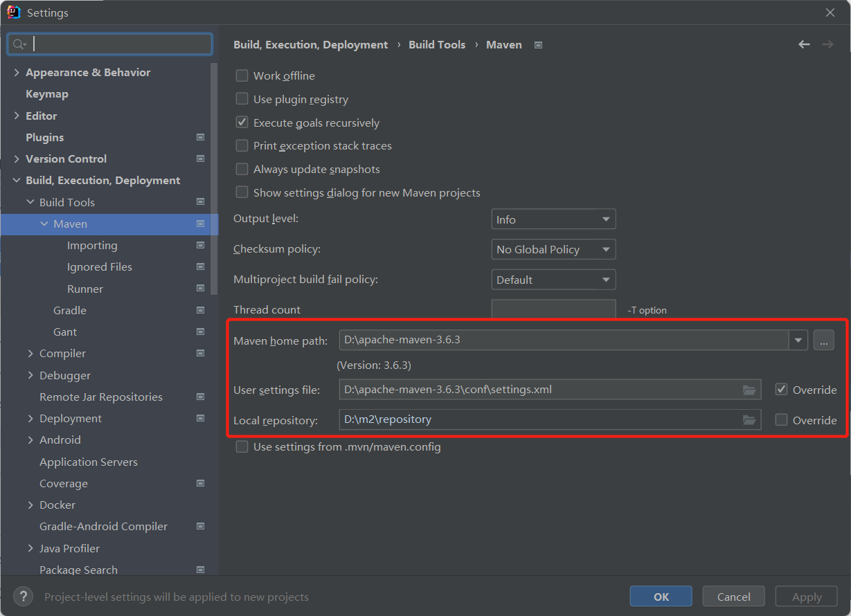851x616 pixels.
Task: Click project-level icon beside Compiler
Action: [200, 353]
